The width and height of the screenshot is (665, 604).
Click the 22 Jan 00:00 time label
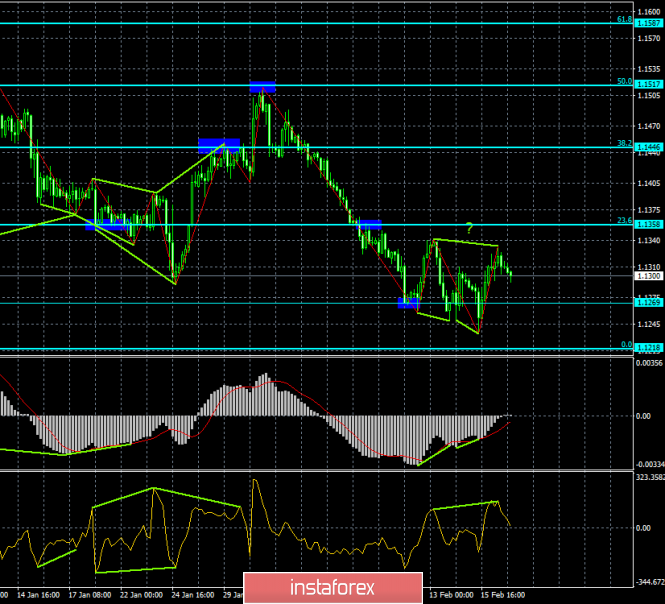coord(141,595)
